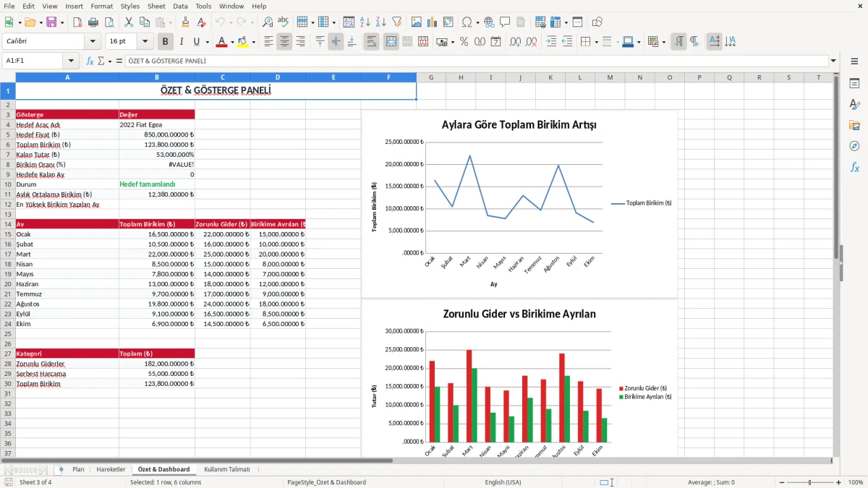Open the Sheet menu

(156, 6)
